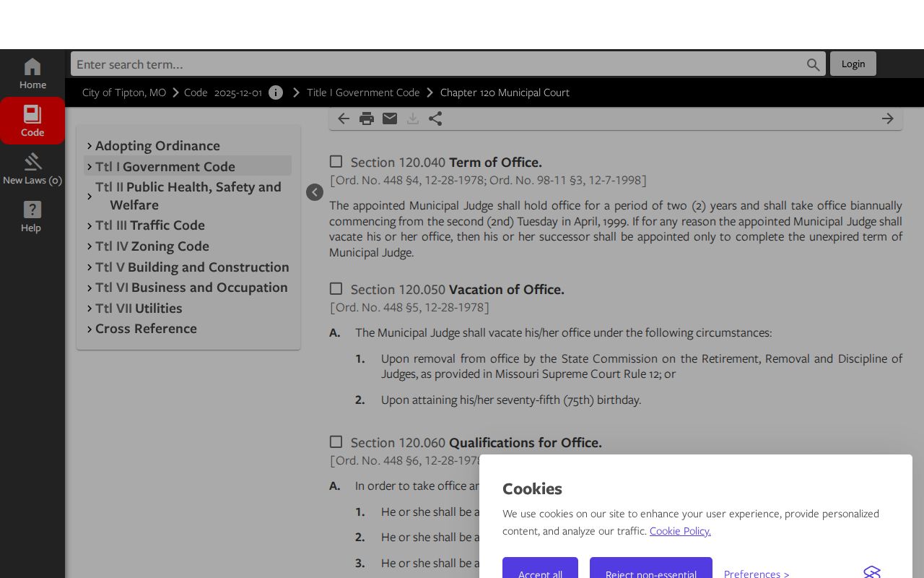Expand Ttl V Building and Construction chevron
The height and width of the screenshot is (578, 924).
(90, 267)
